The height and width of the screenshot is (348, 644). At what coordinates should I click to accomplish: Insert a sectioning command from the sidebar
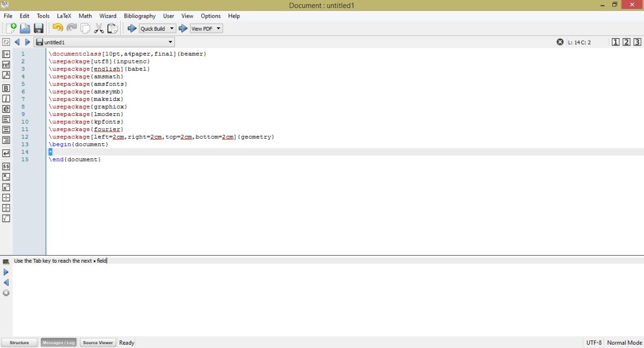point(6,54)
